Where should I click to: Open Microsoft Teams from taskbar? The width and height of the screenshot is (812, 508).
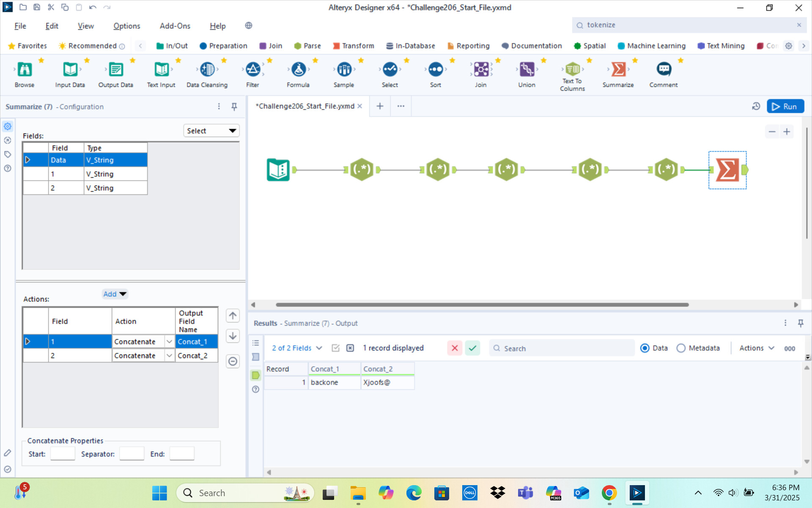525,493
